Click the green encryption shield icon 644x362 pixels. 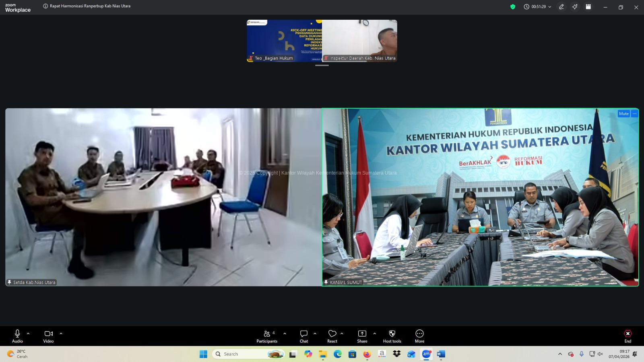513,7
